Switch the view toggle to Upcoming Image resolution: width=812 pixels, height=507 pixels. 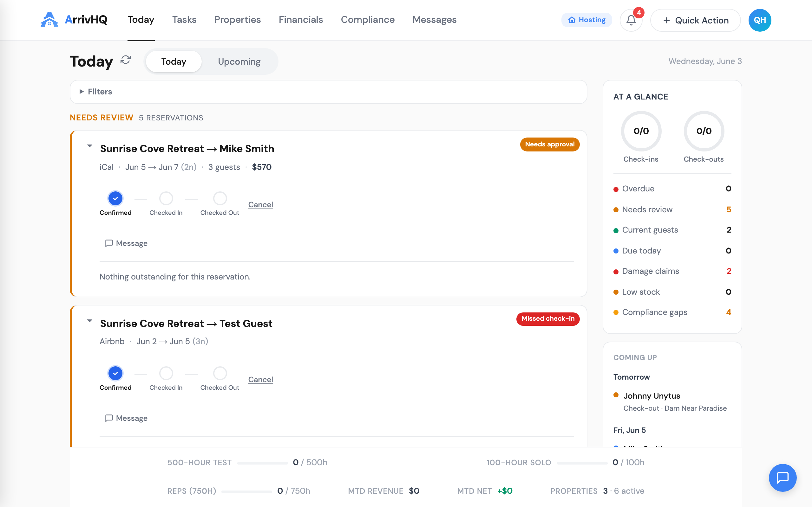tap(239, 61)
